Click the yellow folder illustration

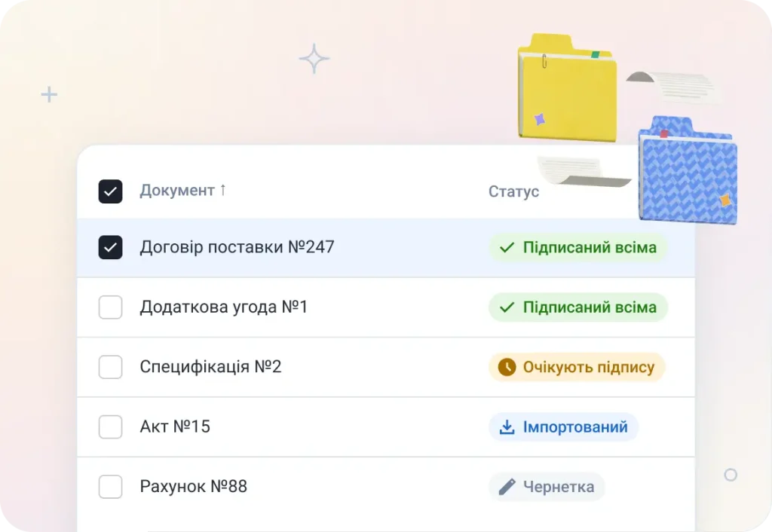(x=567, y=87)
